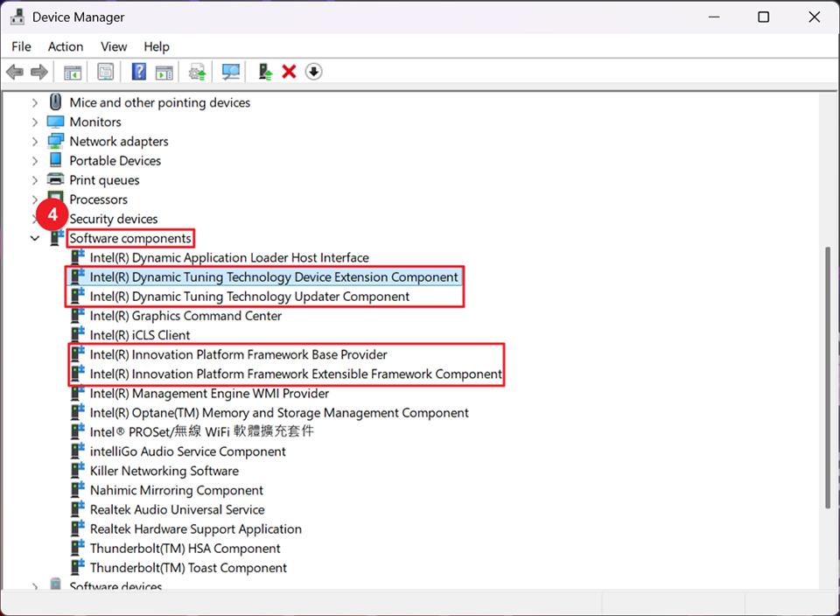The image size is (840, 616).
Task: Toggle show/hide console tree icon
Action: [x=73, y=72]
